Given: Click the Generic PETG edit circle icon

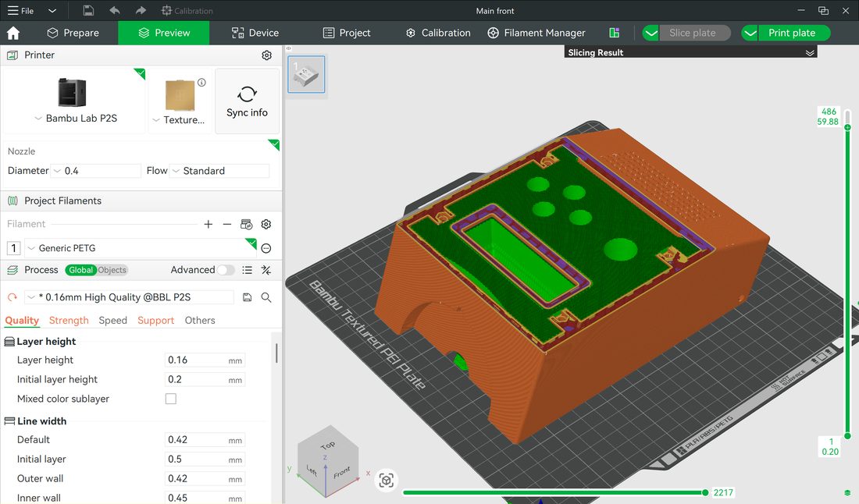Looking at the screenshot, I should click(266, 248).
